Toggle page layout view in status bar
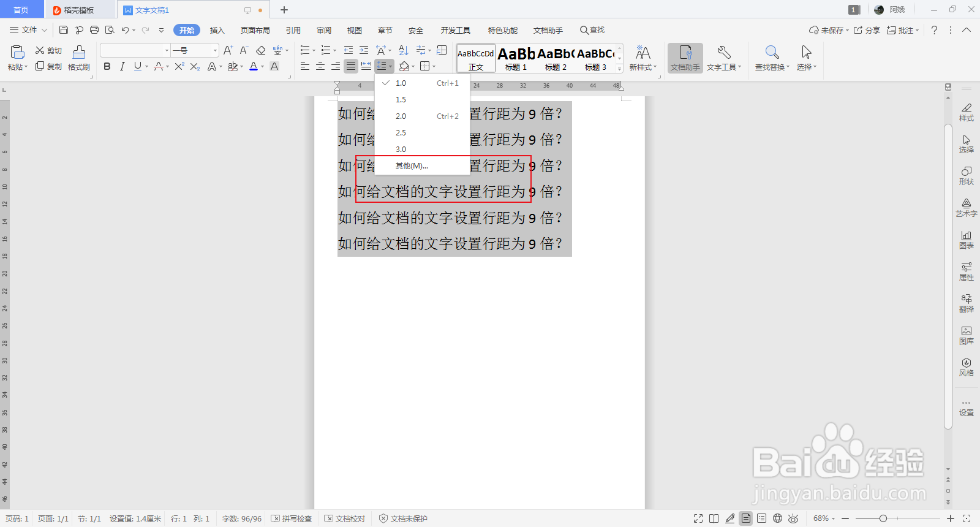 coord(745,518)
